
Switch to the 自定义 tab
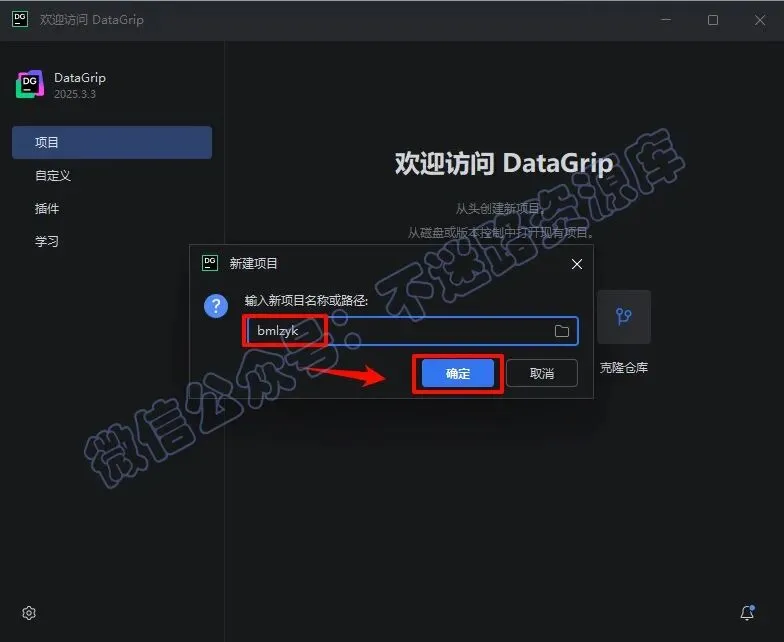click(x=53, y=176)
